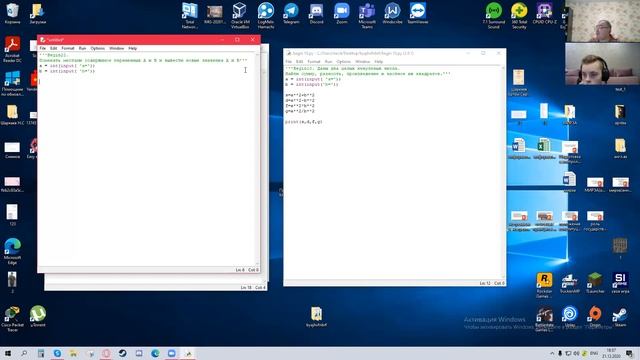640x360 pixels.
Task: Open 7.1 Surround Sound shortcut
Action: pos(493,15)
